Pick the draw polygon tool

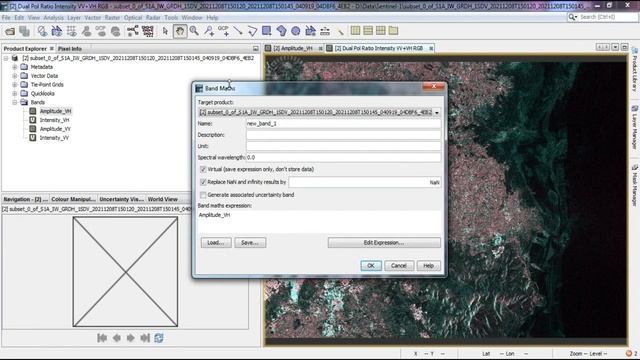(x=281, y=31)
